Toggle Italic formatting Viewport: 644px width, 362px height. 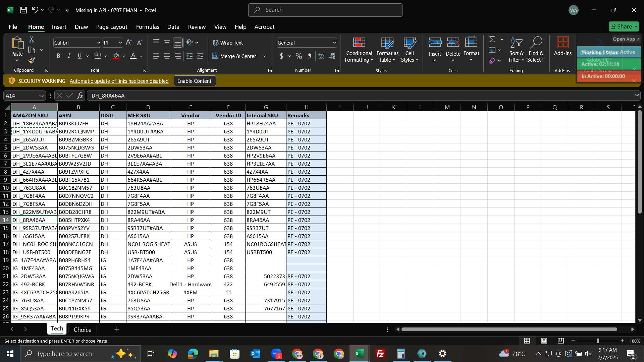69,56
